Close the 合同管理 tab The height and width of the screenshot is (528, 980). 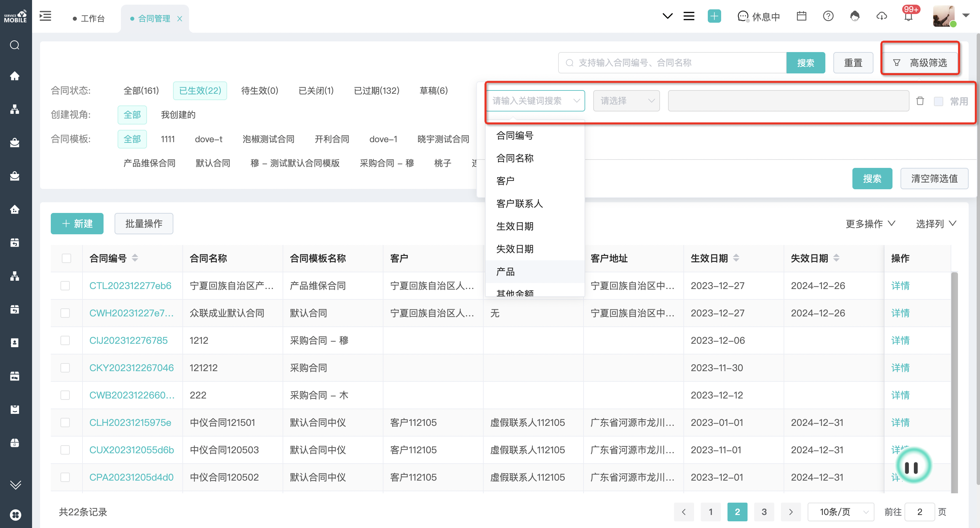[180, 19]
